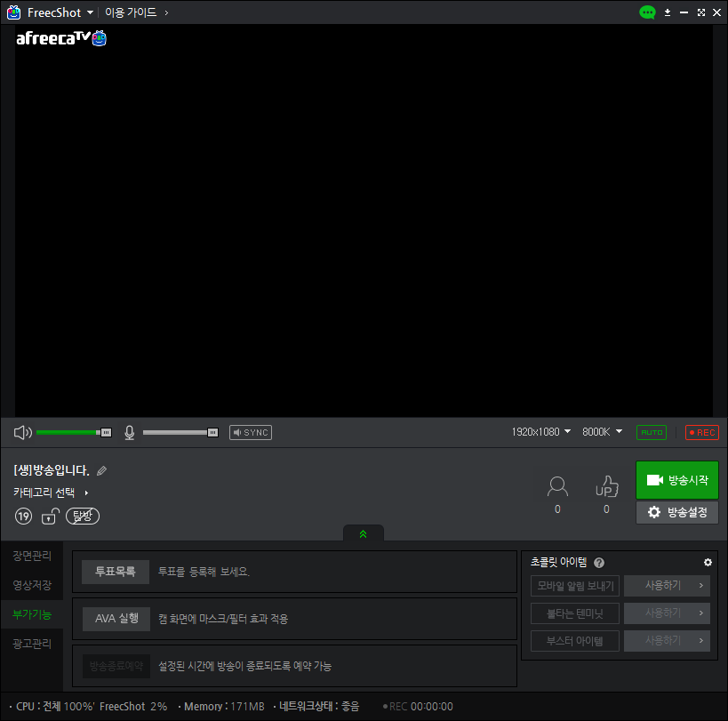Screen dimensions: 728x721
Task: Switch to the 영상저장 tab
Action: (32, 585)
